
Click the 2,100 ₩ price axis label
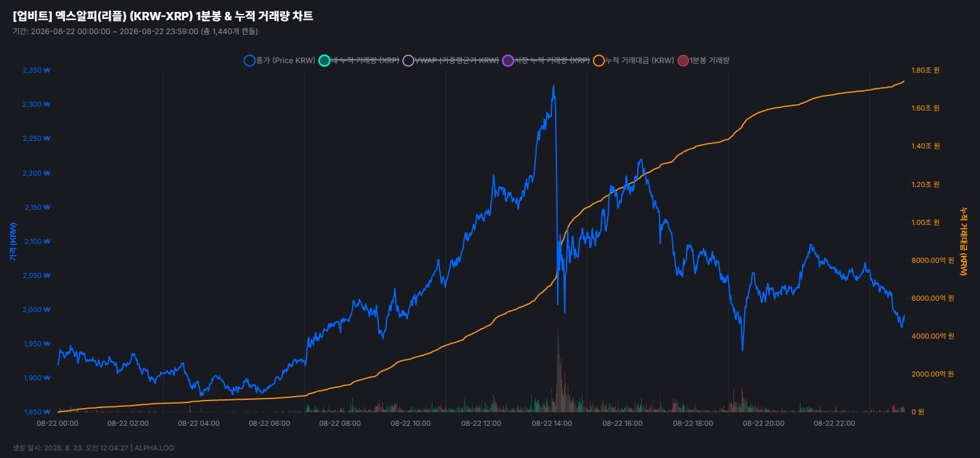click(x=36, y=241)
